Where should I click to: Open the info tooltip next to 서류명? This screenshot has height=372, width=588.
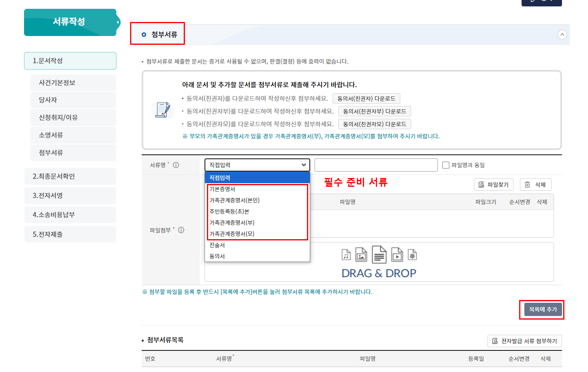coord(176,164)
